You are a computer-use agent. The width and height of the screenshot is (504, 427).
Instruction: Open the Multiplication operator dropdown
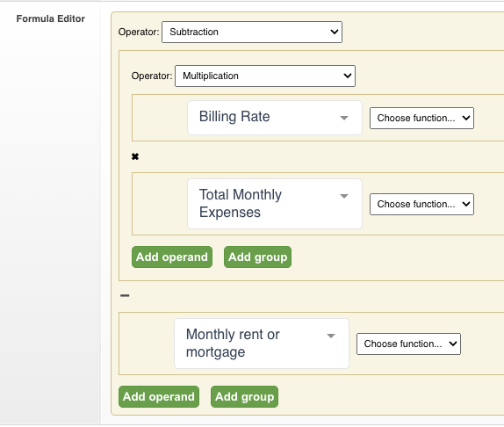point(265,76)
